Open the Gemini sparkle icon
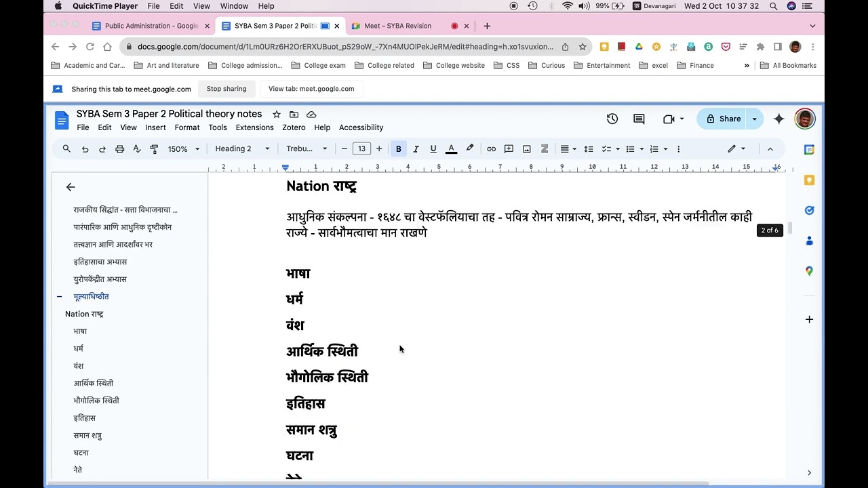 tap(778, 119)
